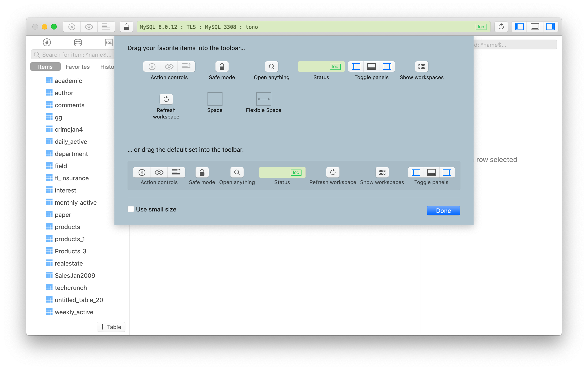The height and width of the screenshot is (370, 588).
Task: Click Toggle panels bottom icon in favorites palette
Action: (x=371, y=67)
